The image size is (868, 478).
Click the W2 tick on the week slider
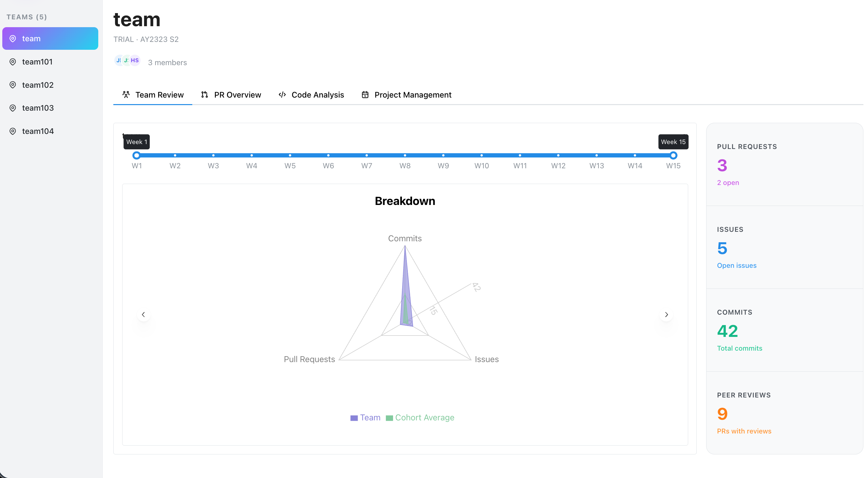click(x=175, y=155)
